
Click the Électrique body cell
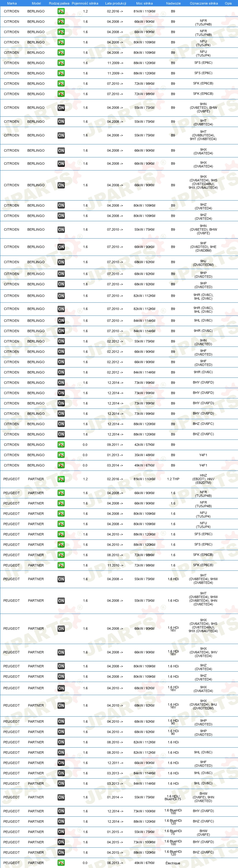point(173,863)
